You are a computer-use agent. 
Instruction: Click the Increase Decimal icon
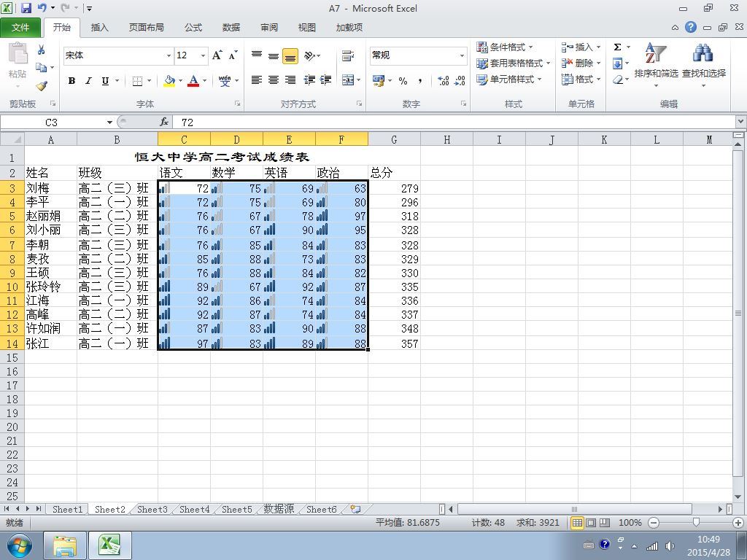tap(443, 80)
